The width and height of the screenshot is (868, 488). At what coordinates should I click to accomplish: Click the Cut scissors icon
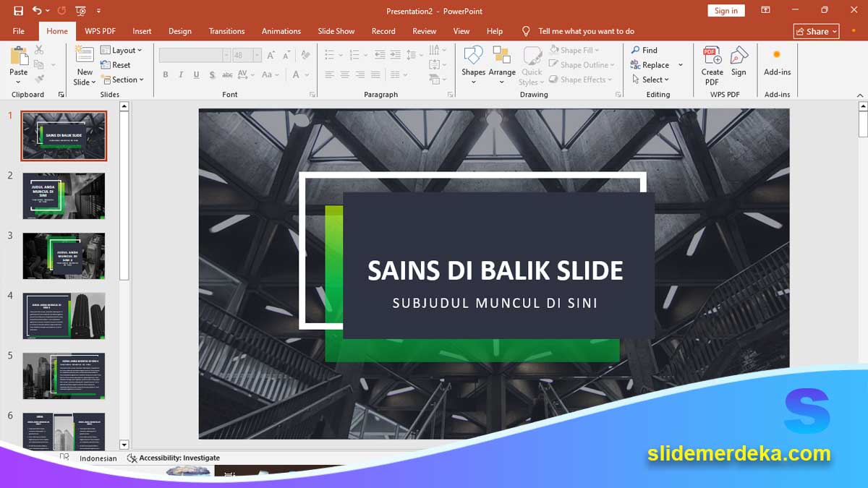tap(39, 50)
